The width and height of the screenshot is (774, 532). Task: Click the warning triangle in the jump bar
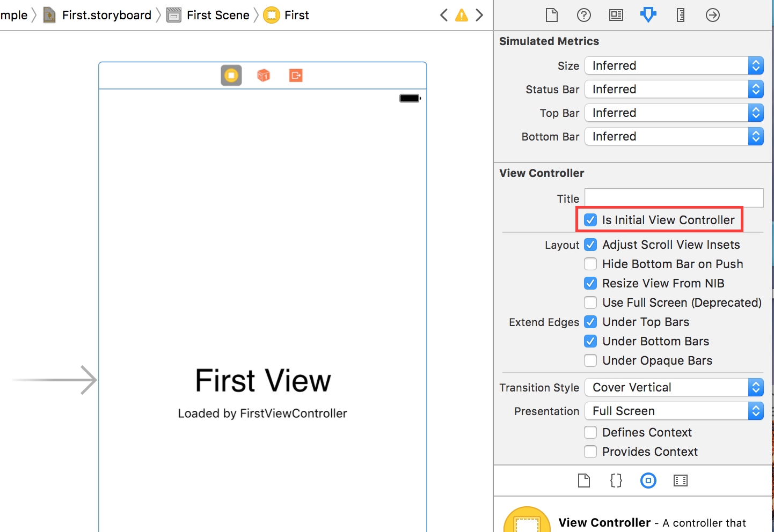[462, 15]
